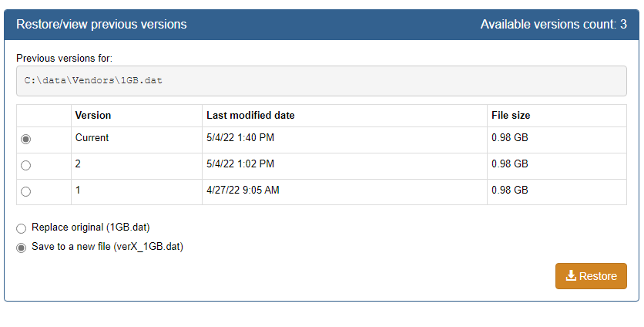644x327 pixels.
Task: Click the file path field C:\data\Vendors\1GB.dat
Action: [320, 80]
